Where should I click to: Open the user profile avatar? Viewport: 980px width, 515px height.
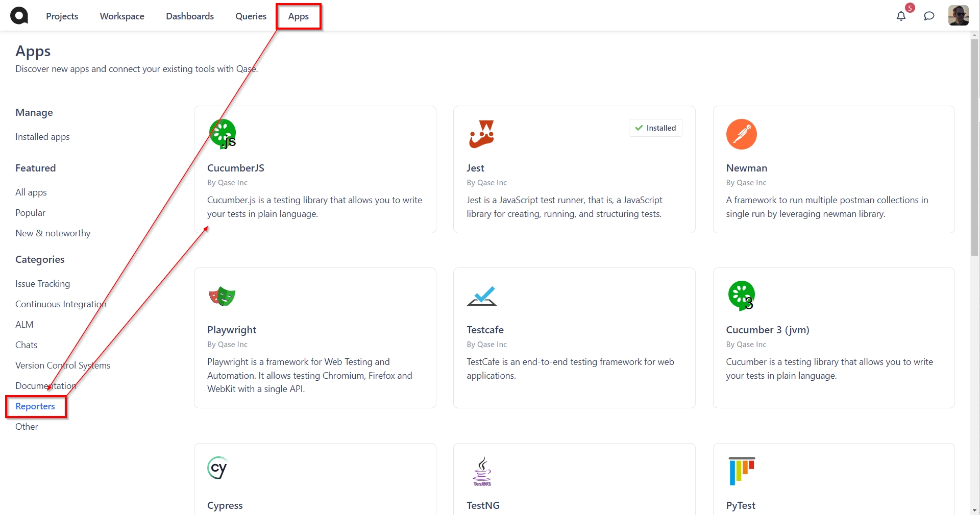[x=958, y=16]
